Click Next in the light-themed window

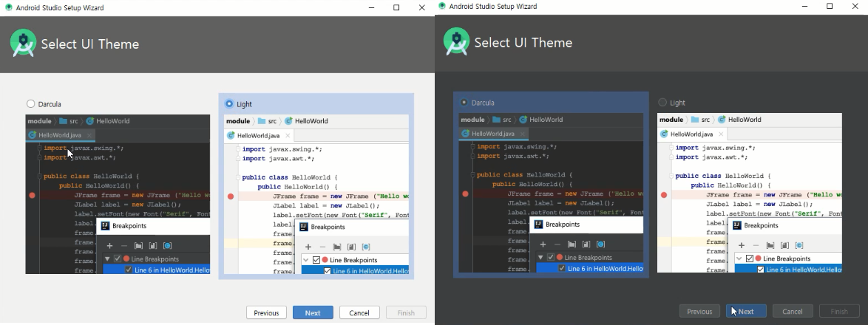pyautogui.click(x=313, y=313)
